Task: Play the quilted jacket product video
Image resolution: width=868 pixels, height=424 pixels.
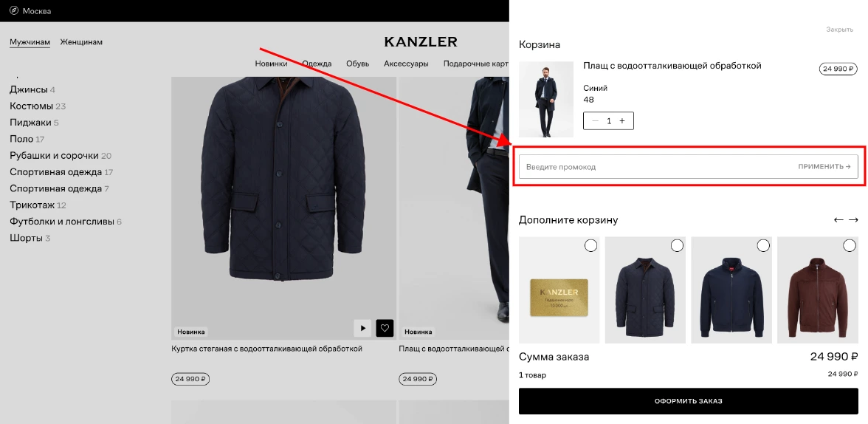Action: coord(362,328)
